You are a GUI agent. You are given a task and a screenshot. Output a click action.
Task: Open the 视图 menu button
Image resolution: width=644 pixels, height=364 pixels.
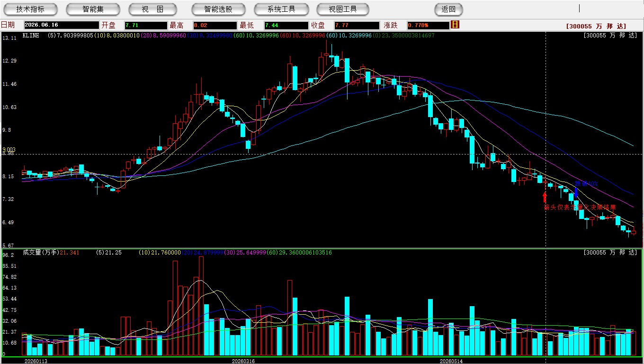click(152, 9)
